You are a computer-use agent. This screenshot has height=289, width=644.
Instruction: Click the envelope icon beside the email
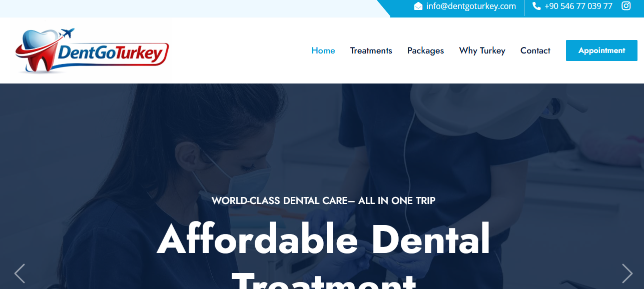click(418, 6)
